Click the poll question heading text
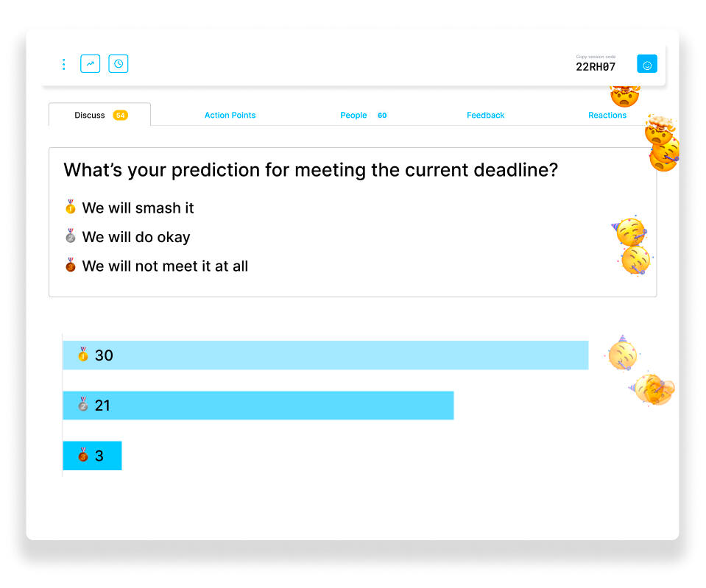706x588 pixels. coord(310,170)
